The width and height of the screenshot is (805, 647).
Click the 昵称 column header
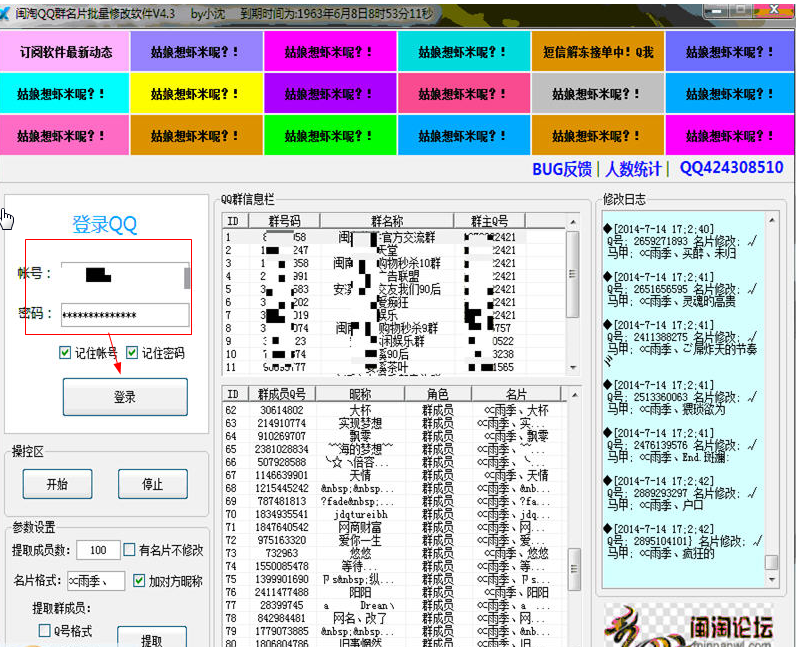(x=360, y=394)
